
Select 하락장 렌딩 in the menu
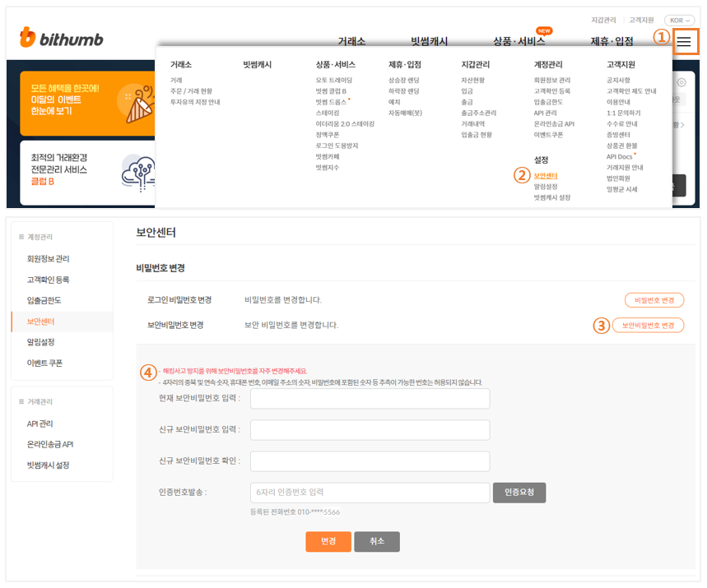click(404, 91)
